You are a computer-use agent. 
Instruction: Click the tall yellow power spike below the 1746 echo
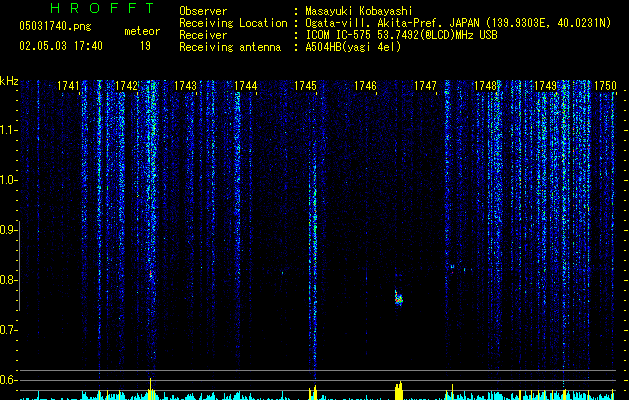click(x=398, y=390)
